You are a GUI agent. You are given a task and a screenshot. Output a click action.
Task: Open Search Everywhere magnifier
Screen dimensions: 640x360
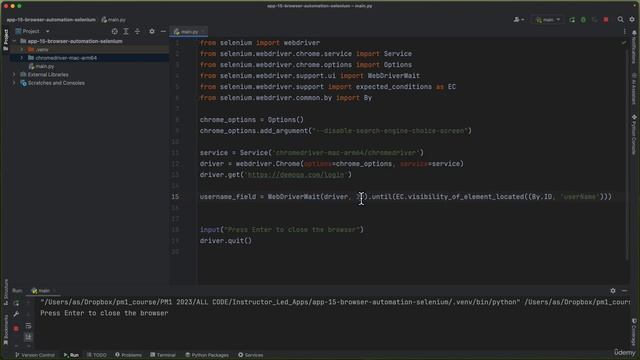620,20
